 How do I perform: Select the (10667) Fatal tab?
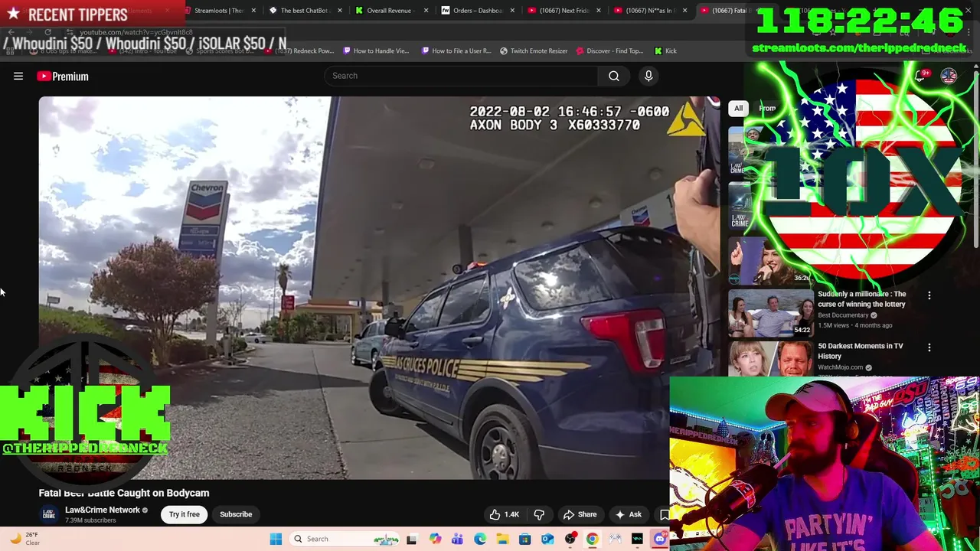point(729,11)
